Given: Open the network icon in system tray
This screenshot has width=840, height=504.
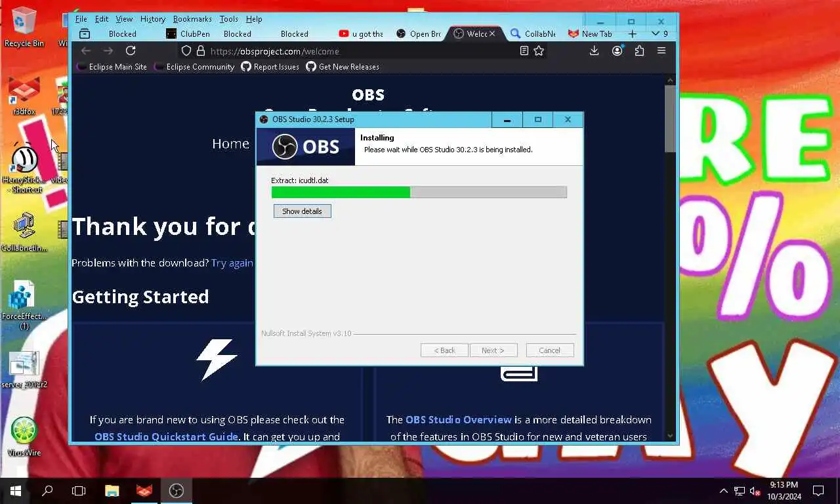Looking at the screenshot, I should click(x=740, y=491).
